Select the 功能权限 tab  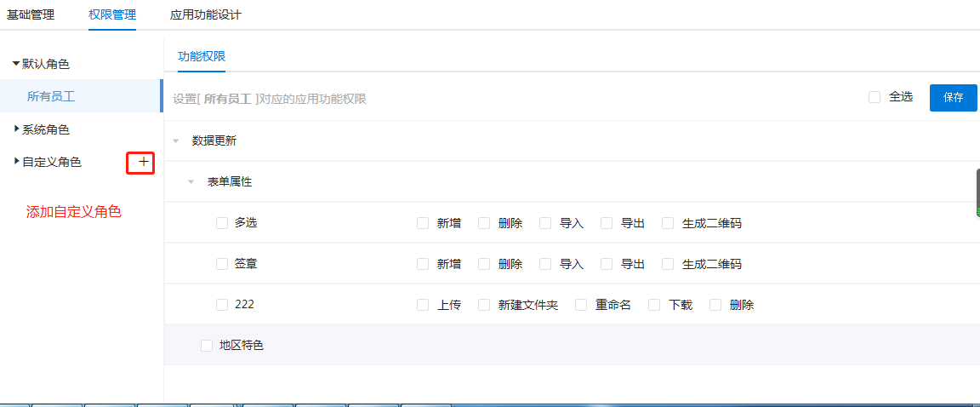[202, 56]
